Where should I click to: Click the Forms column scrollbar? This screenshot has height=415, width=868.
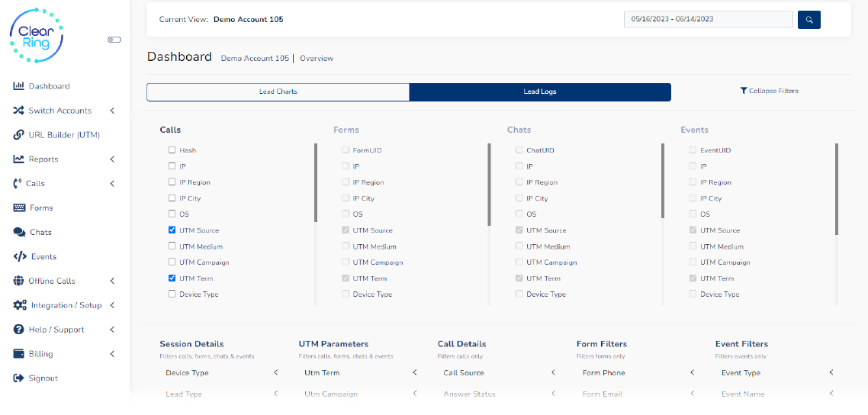(490, 185)
